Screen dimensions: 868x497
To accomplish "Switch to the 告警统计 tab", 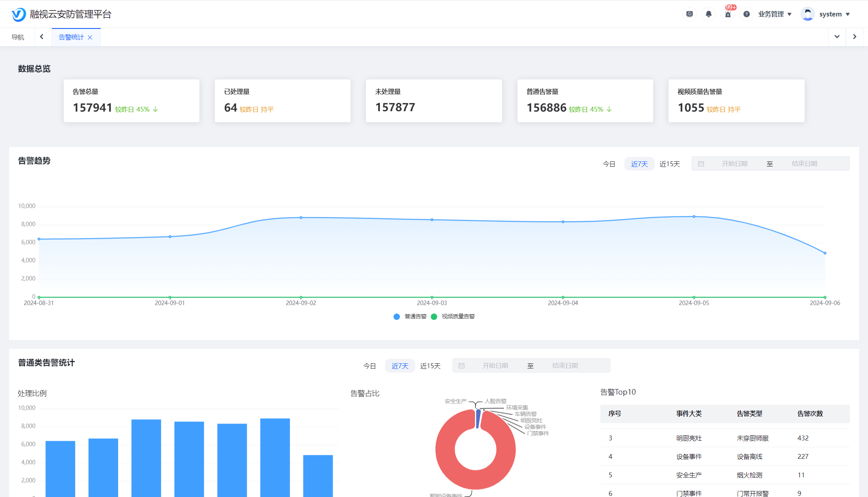I will pos(71,37).
